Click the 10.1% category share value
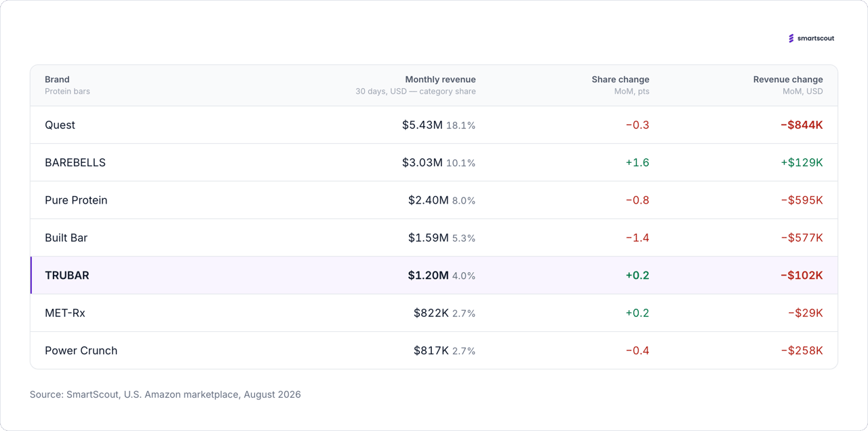The image size is (868, 431). tap(461, 163)
